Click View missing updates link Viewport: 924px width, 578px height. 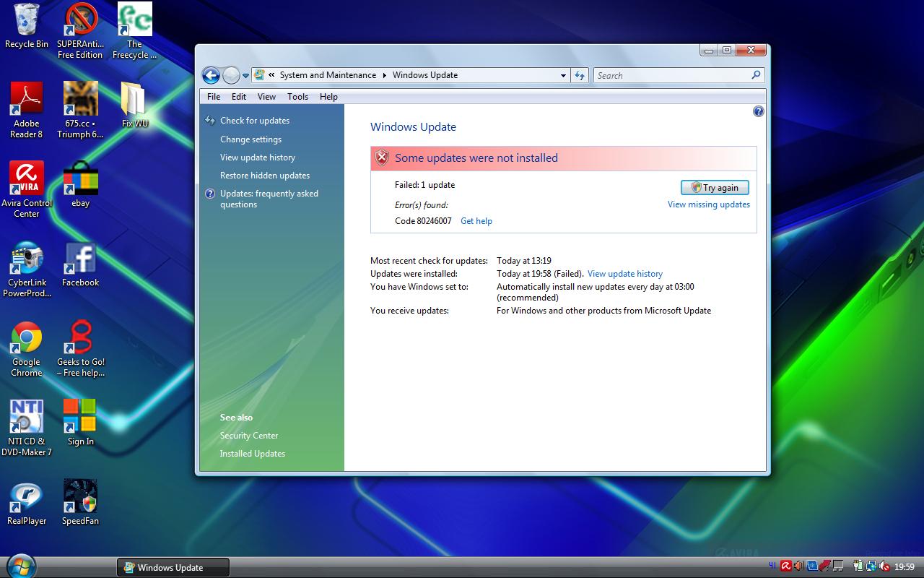[x=709, y=204]
